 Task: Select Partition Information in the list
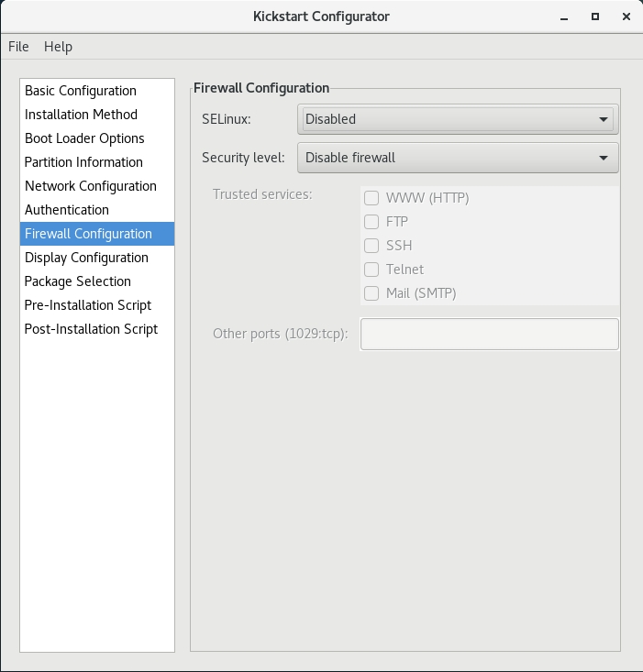coord(83,162)
